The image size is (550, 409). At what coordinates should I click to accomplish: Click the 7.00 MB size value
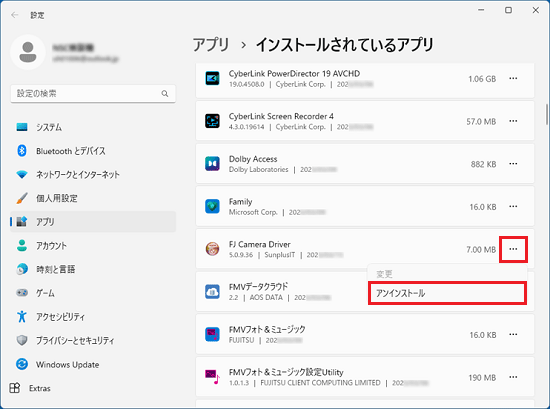tap(481, 250)
